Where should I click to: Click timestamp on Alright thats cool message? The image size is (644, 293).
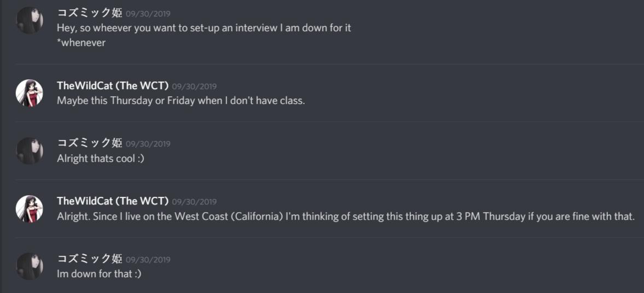coord(148,144)
